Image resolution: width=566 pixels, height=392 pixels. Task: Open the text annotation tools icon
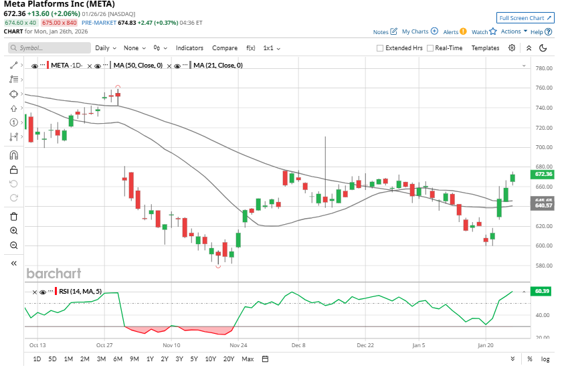[x=14, y=80]
